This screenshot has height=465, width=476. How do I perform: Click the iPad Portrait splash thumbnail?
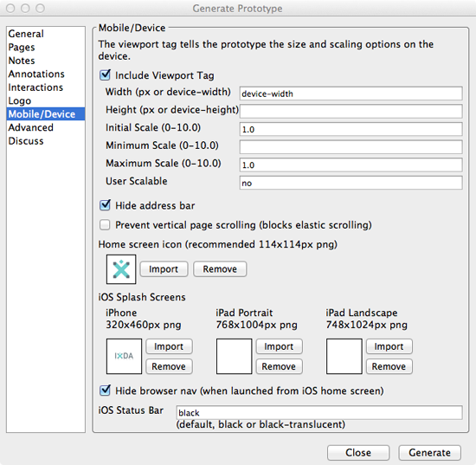[234, 356]
